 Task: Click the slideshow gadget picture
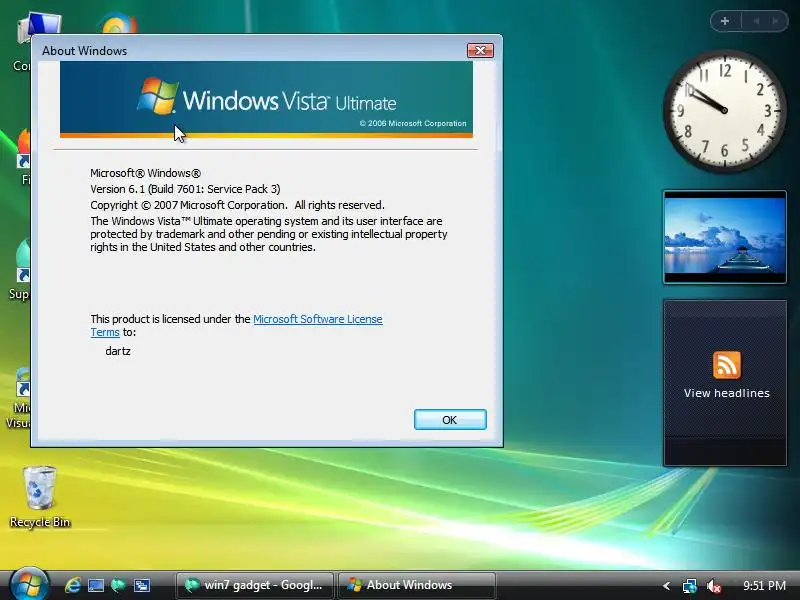click(x=724, y=237)
